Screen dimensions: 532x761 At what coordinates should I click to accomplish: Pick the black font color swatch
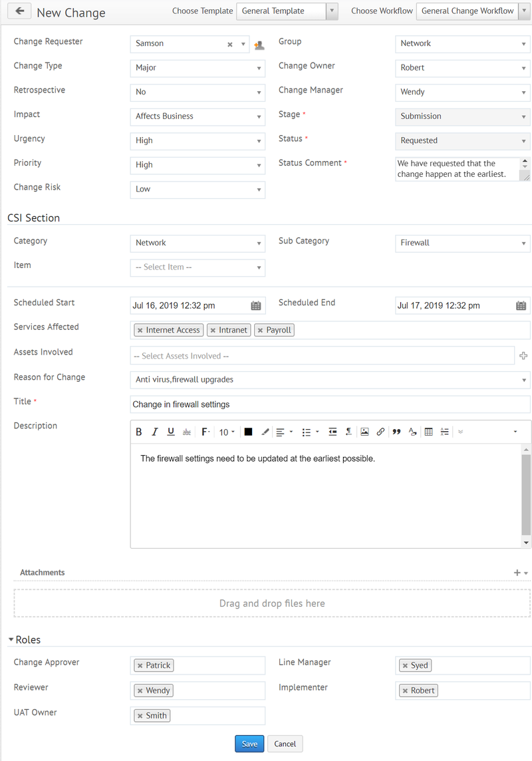click(x=248, y=432)
